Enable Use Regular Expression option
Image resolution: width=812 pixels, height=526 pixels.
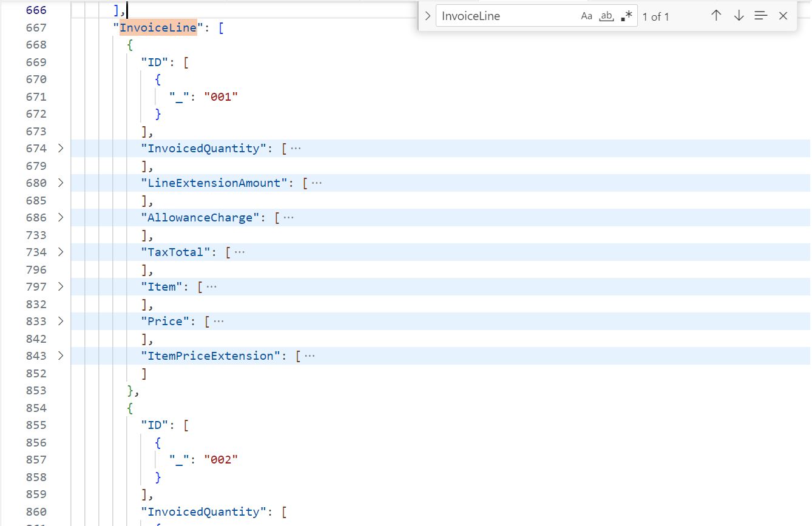coord(627,16)
